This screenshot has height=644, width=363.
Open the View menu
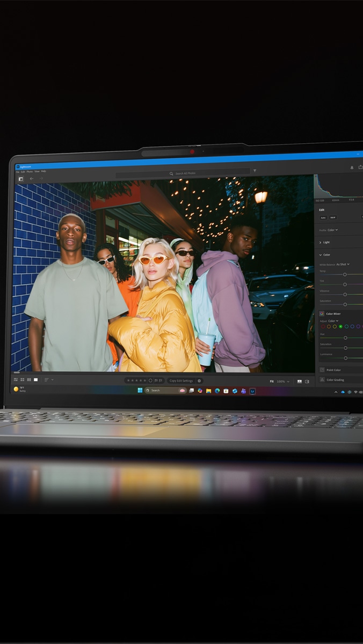(x=37, y=171)
